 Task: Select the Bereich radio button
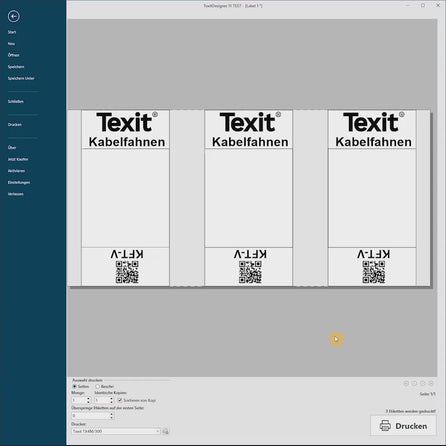point(97,386)
